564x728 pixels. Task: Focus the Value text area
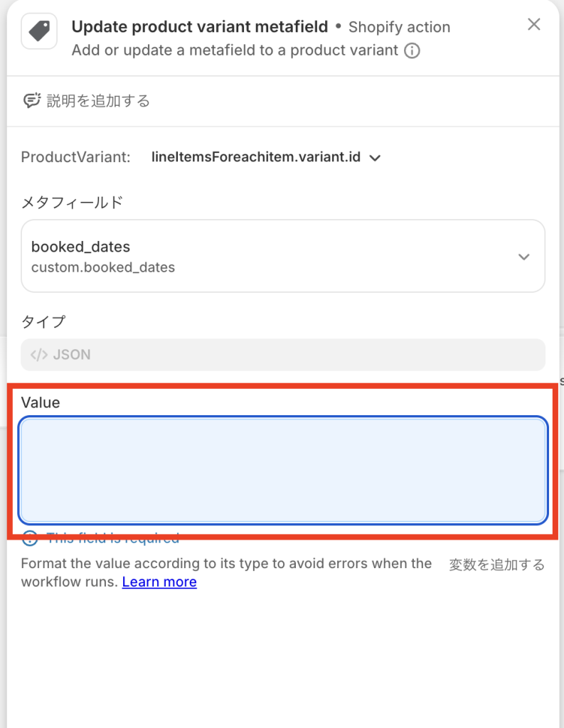tap(282, 470)
